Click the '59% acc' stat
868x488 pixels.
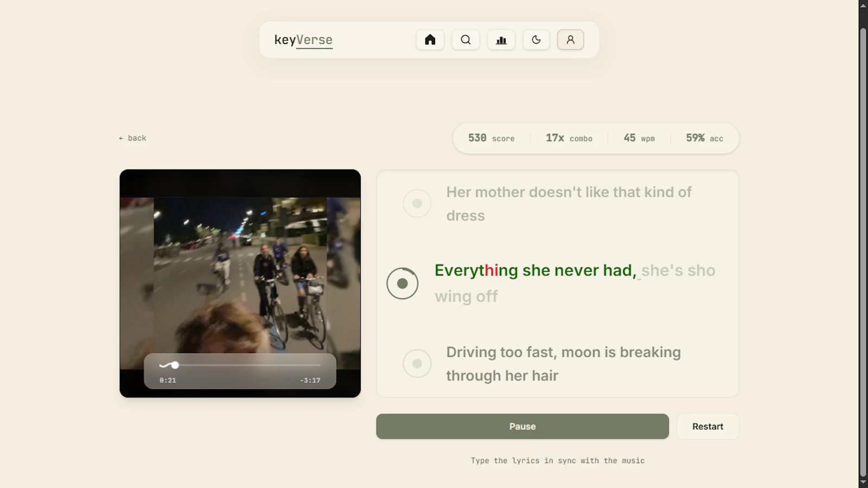[x=704, y=138]
